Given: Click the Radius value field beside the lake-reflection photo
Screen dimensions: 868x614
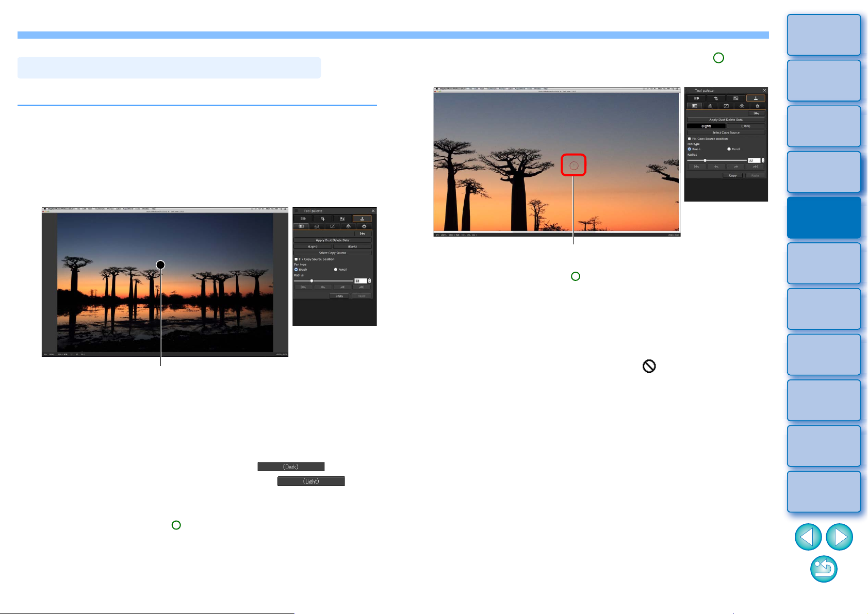Looking at the screenshot, I should click(x=361, y=281).
